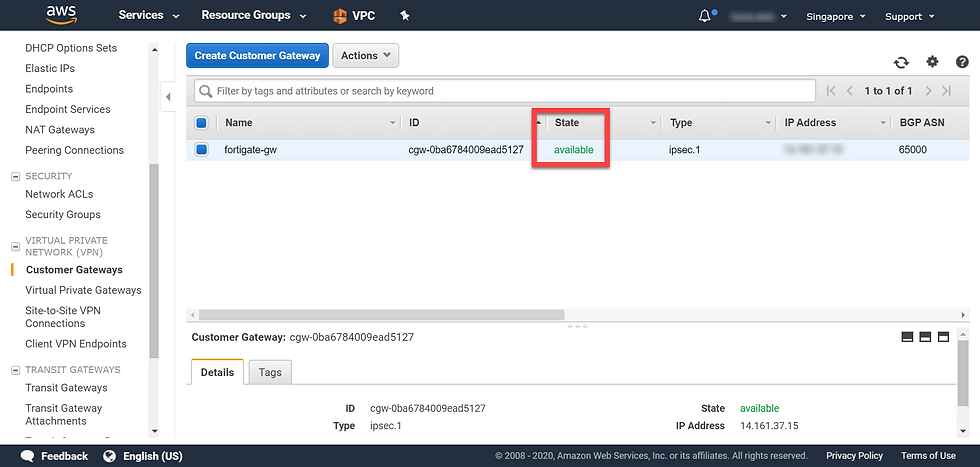Click Create Customer Gateway button
Screen dimensions: 980x467
point(258,56)
